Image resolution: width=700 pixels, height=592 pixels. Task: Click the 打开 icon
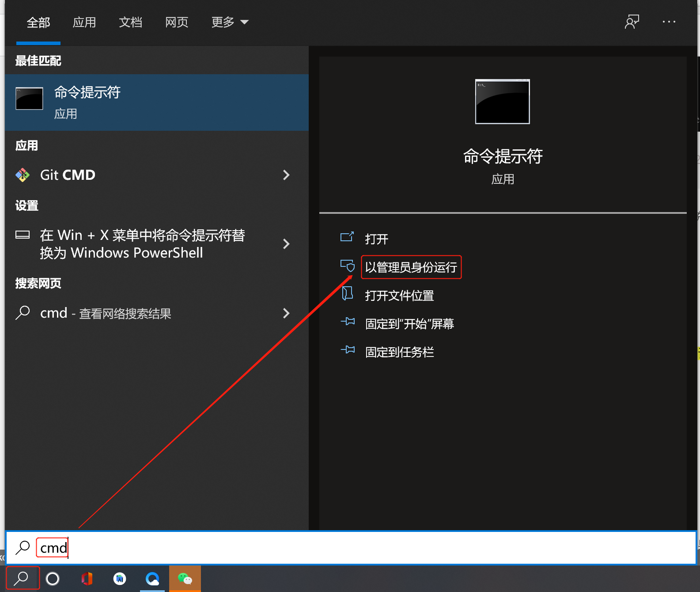coord(347,237)
